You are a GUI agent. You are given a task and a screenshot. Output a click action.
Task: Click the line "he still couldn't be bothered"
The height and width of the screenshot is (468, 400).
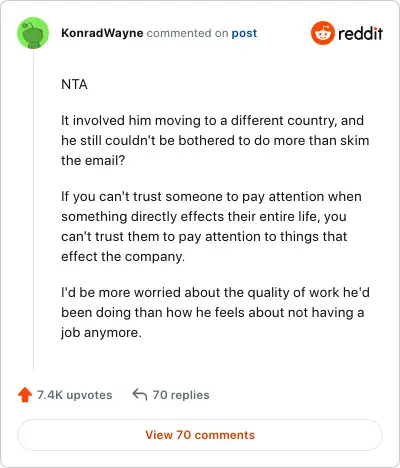coord(215,140)
